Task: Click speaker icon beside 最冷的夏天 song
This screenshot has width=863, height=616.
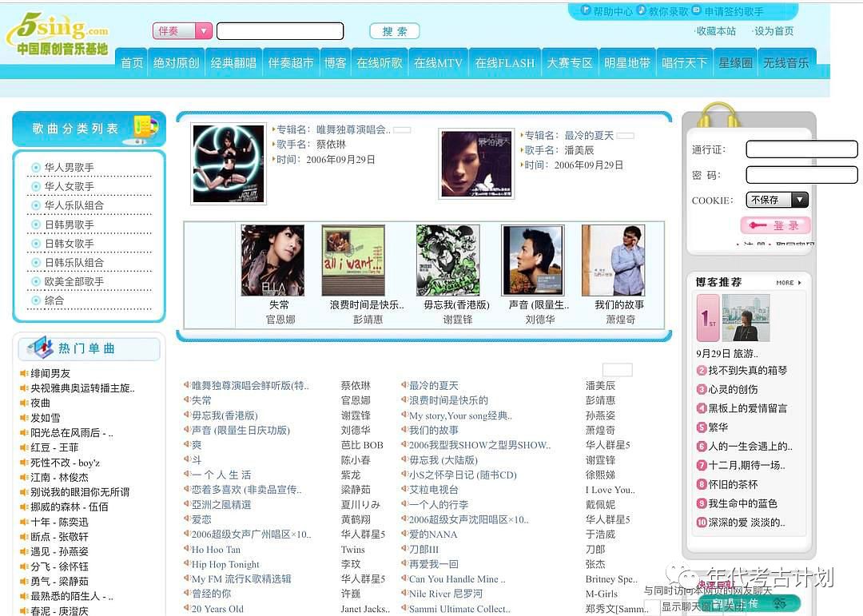Action: (404, 385)
